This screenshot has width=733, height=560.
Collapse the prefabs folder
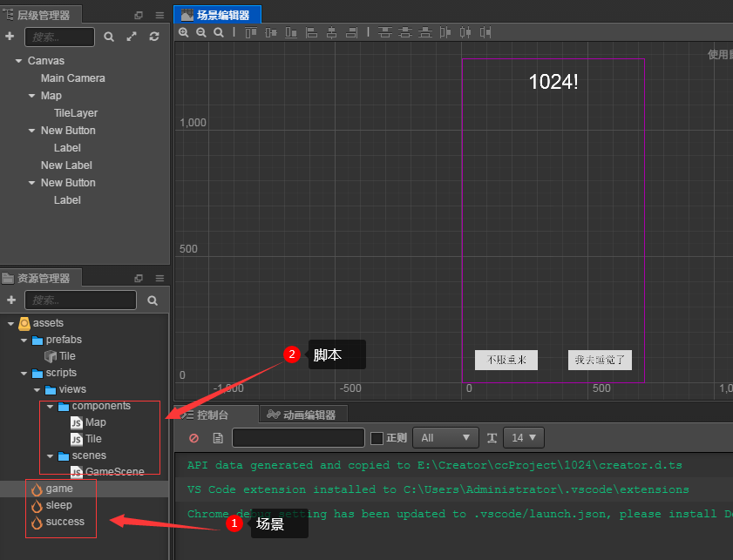[x=24, y=340]
